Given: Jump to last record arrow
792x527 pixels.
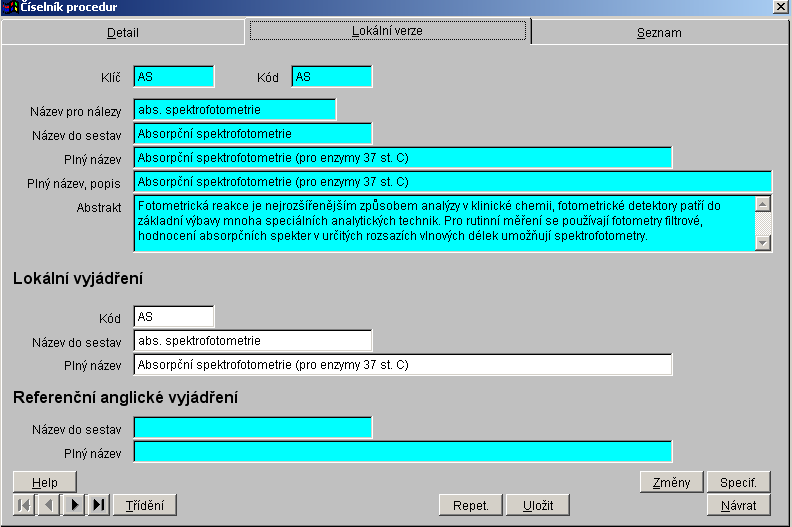Looking at the screenshot, I should 99,505.
